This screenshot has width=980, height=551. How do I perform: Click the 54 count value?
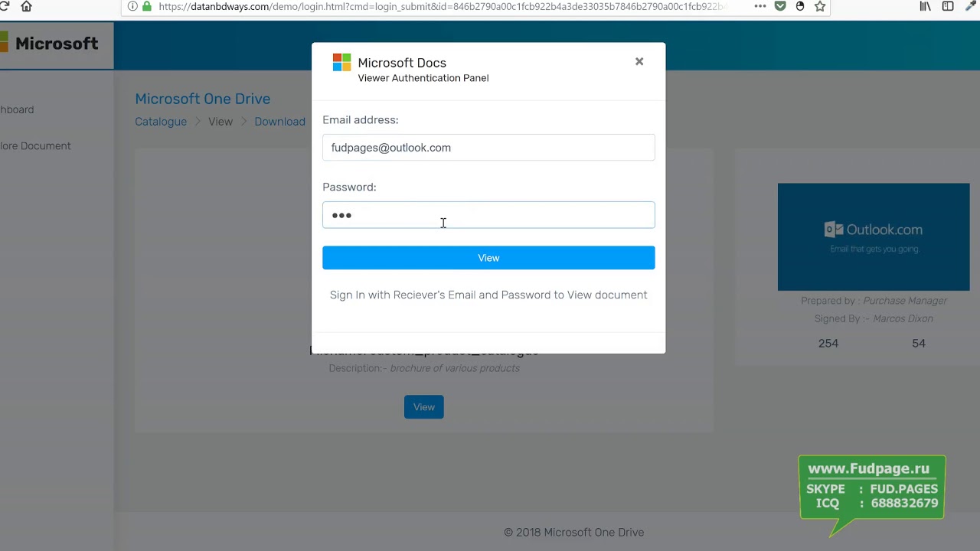[x=919, y=344]
